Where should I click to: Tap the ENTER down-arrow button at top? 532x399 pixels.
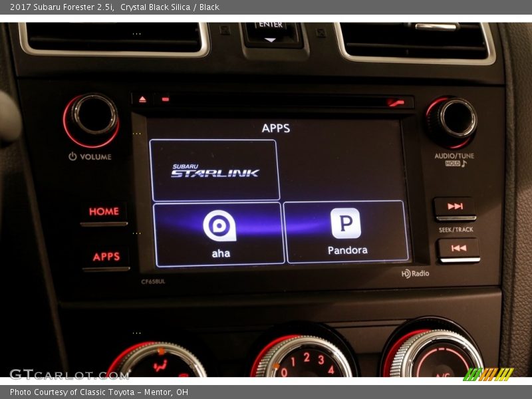(x=271, y=33)
